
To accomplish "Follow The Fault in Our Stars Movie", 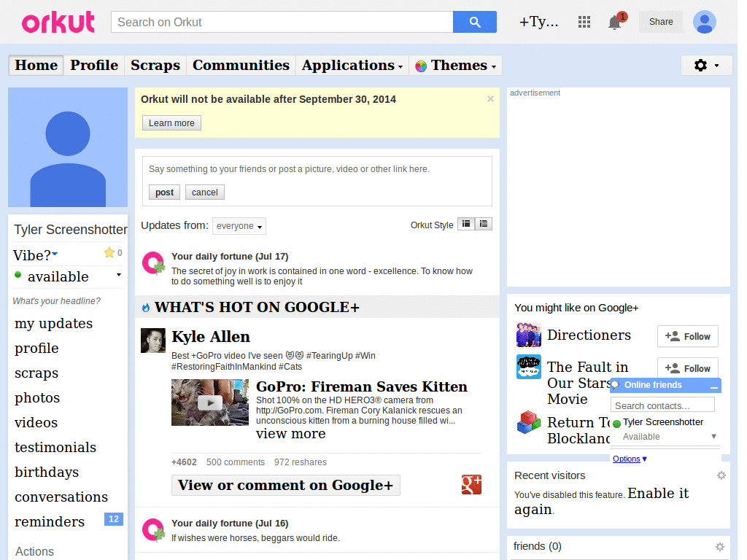I will click(x=687, y=368).
